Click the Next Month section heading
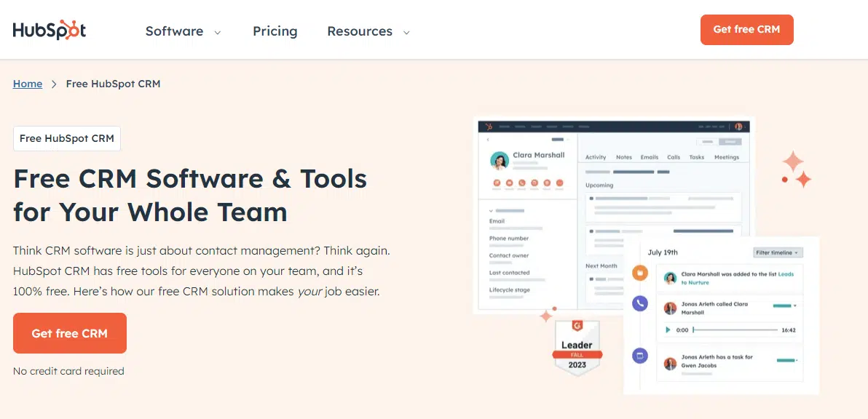This screenshot has height=419, width=868. pyautogui.click(x=601, y=266)
